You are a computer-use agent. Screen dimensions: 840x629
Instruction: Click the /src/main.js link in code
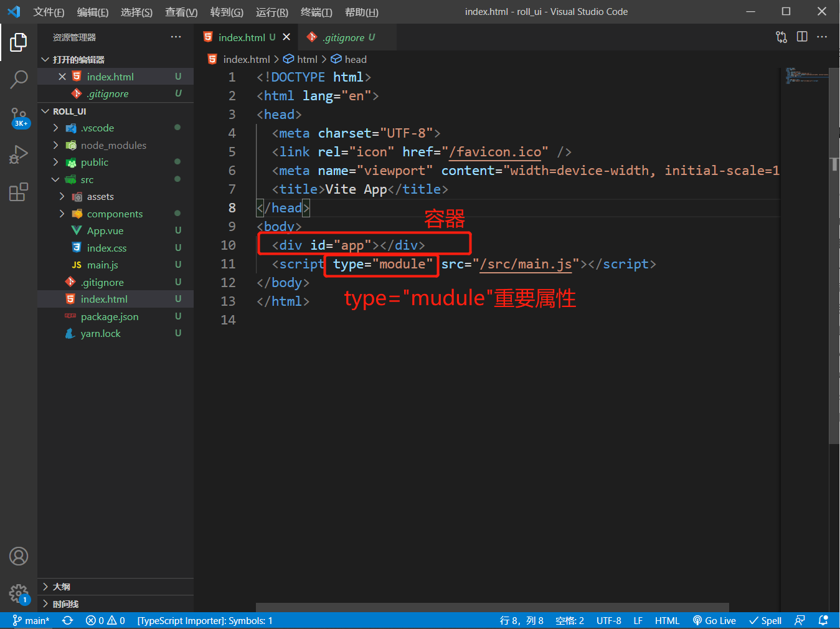pos(526,264)
